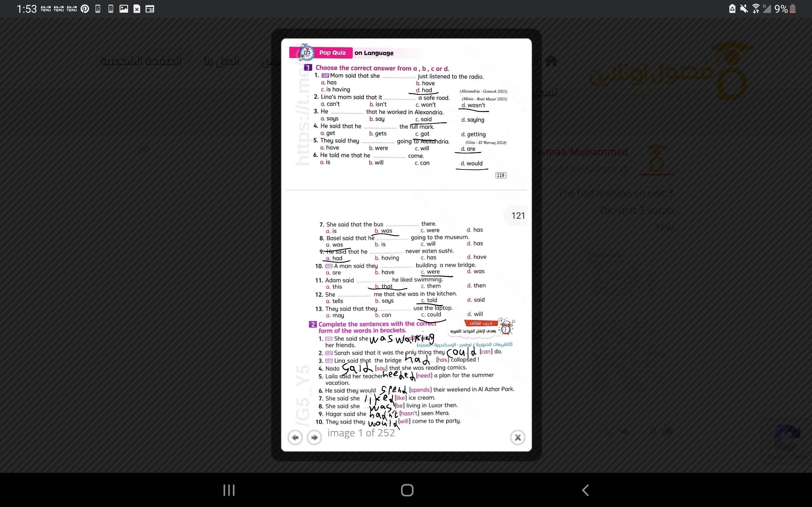Image resolution: width=812 pixels, height=507 pixels.
Task: Go to the previous image in lightbox
Action: pyautogui.click(x=295, y=437)
